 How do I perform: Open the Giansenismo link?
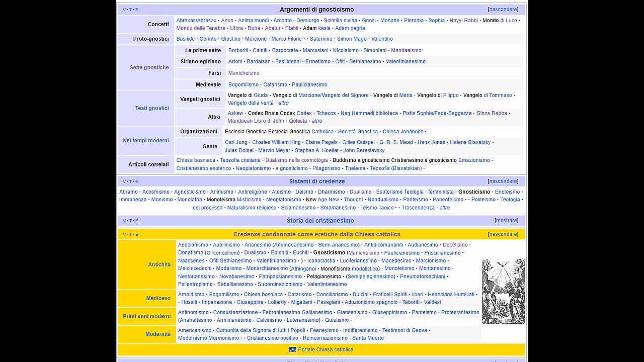352,312
